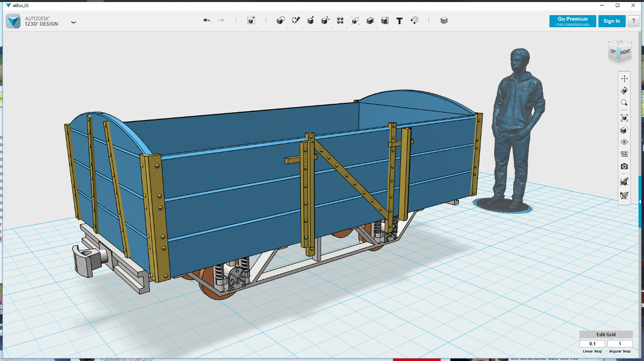The height and width of the screenshot is (361, 644).
Task: Select the Zoom magnifier tool
Action: click(624, 103)
